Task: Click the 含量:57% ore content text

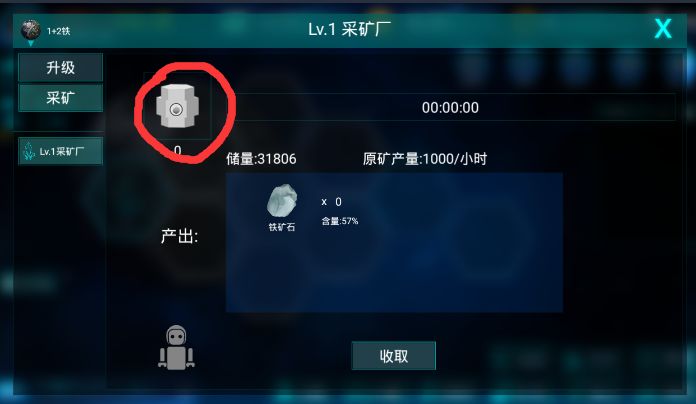Action: point(340,221)
